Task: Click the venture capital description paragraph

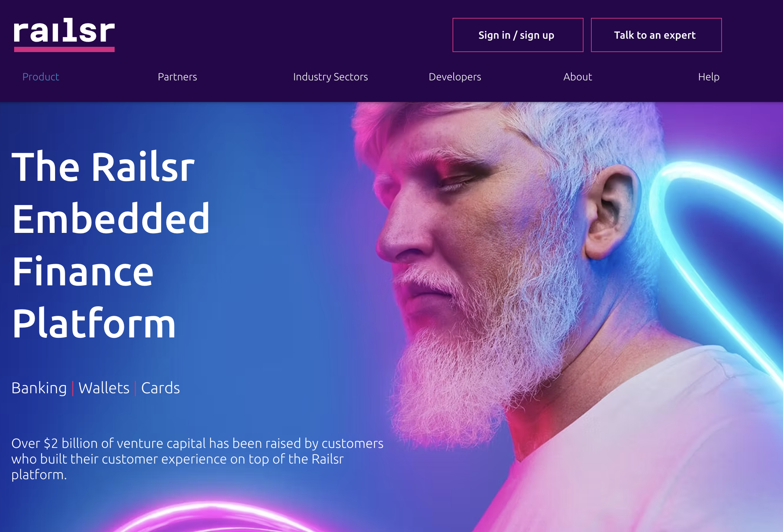Action: pos(197,459)
